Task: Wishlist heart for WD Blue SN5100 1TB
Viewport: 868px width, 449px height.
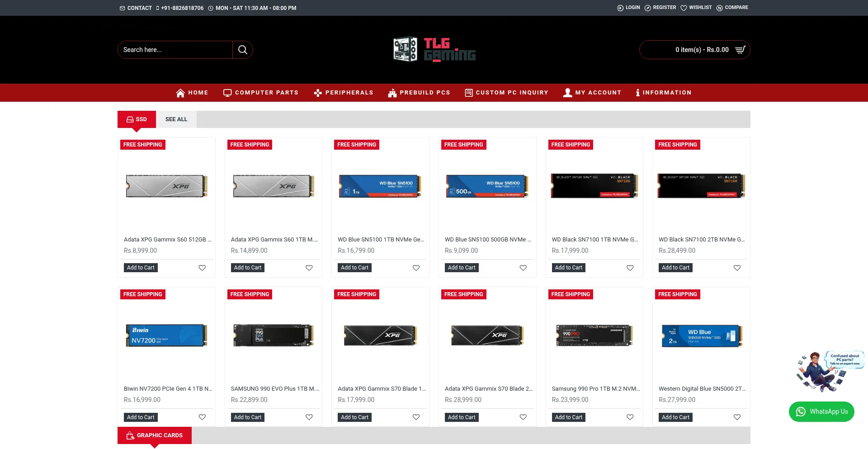Action: 416,268
